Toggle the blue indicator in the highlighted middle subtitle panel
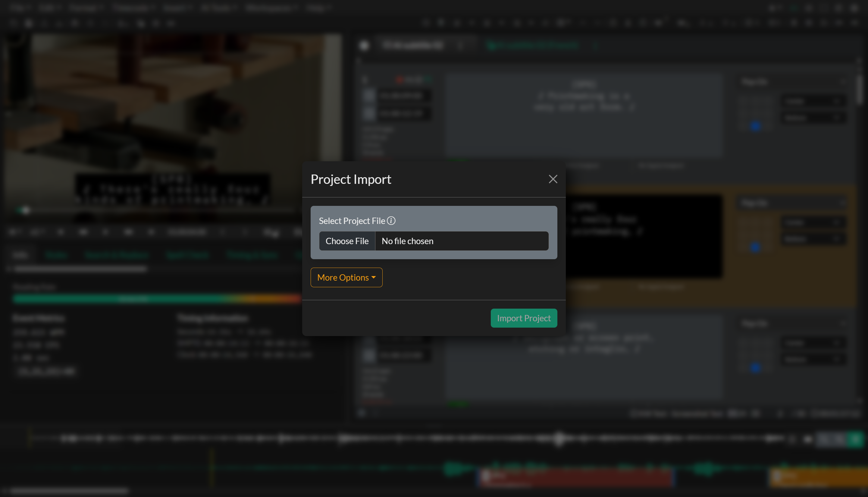 (x=755, y=248)
